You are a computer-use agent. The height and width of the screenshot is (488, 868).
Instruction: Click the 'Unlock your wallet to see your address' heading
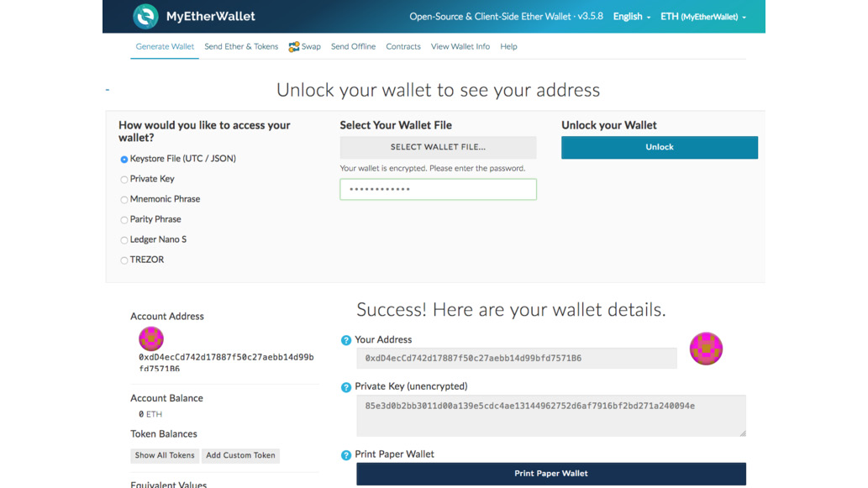coord(438,90)
